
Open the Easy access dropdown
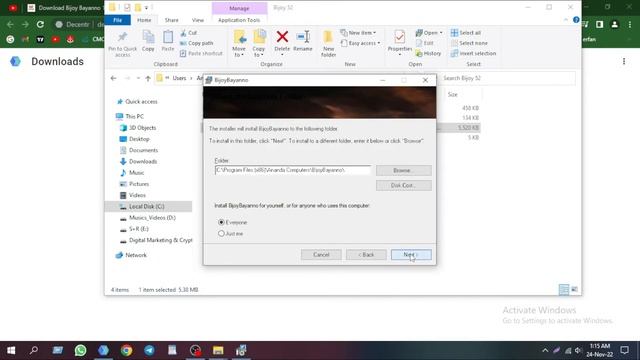pos(361,43)
